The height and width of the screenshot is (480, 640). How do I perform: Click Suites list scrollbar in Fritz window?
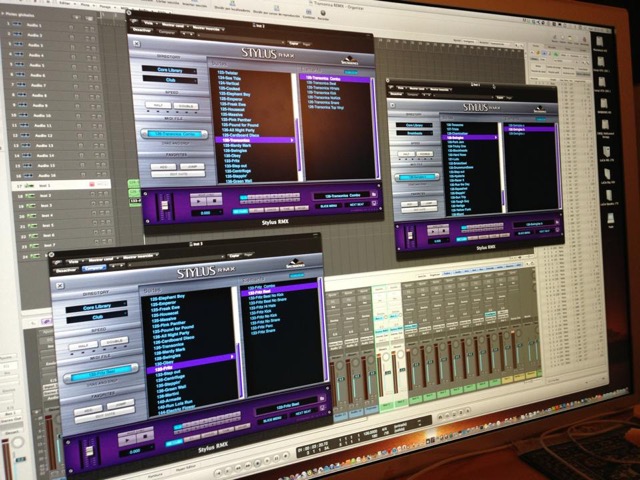pyautogui.click(x=240, y=342)
